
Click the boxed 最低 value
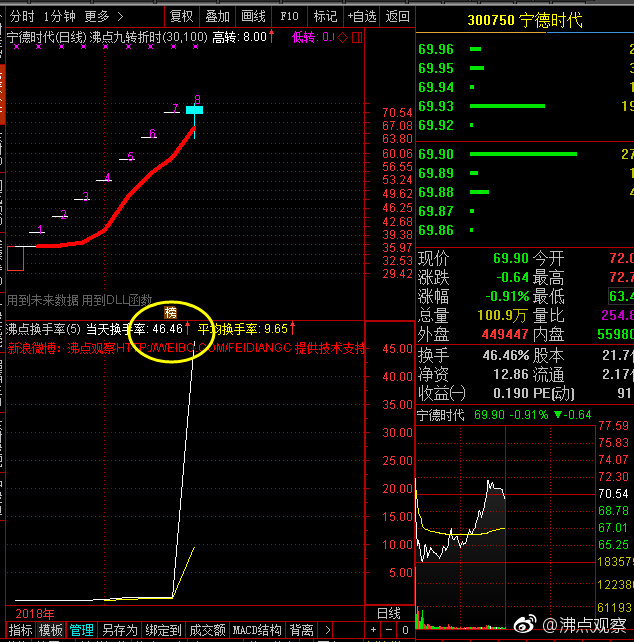point(621,296)
